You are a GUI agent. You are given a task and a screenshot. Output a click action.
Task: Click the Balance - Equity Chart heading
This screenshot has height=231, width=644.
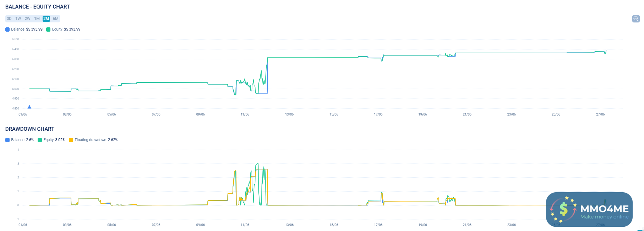tap(38, 7)
